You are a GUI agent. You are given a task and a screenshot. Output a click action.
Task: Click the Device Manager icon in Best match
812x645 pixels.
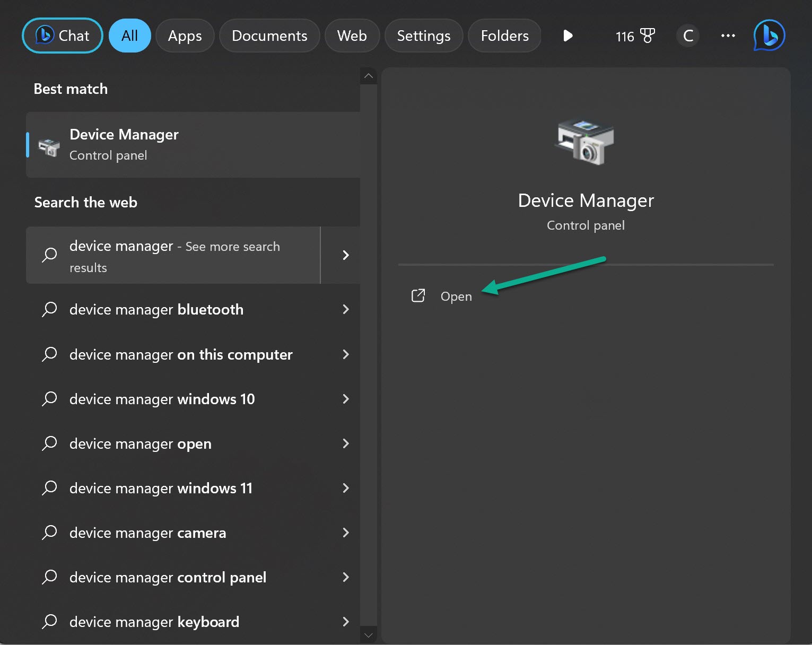(x=49, y=146)
